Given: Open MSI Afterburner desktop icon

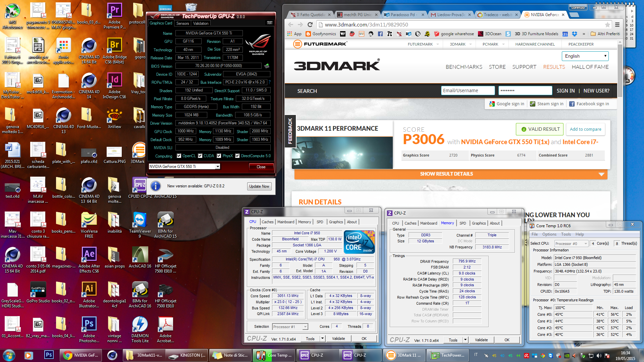Looking at the screenshot, I should click(12, 16).
